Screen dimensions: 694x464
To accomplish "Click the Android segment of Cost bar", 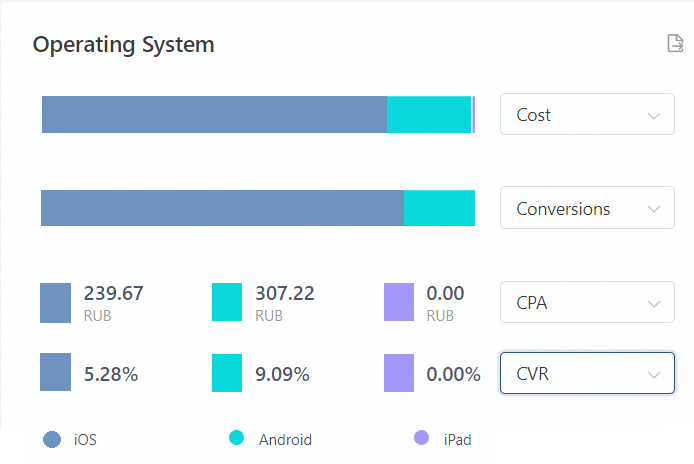I will click(429, 115).
